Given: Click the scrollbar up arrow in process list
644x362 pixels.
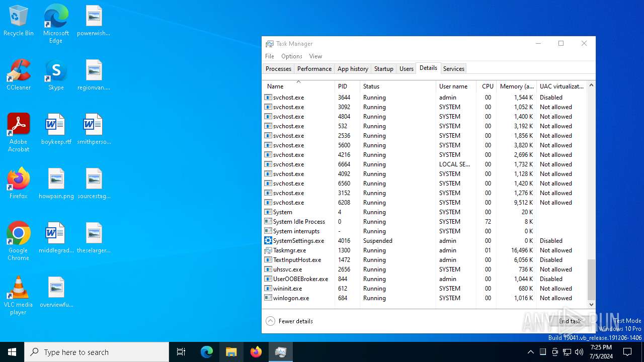Looking at the screenshot, I should coord(591,85).
